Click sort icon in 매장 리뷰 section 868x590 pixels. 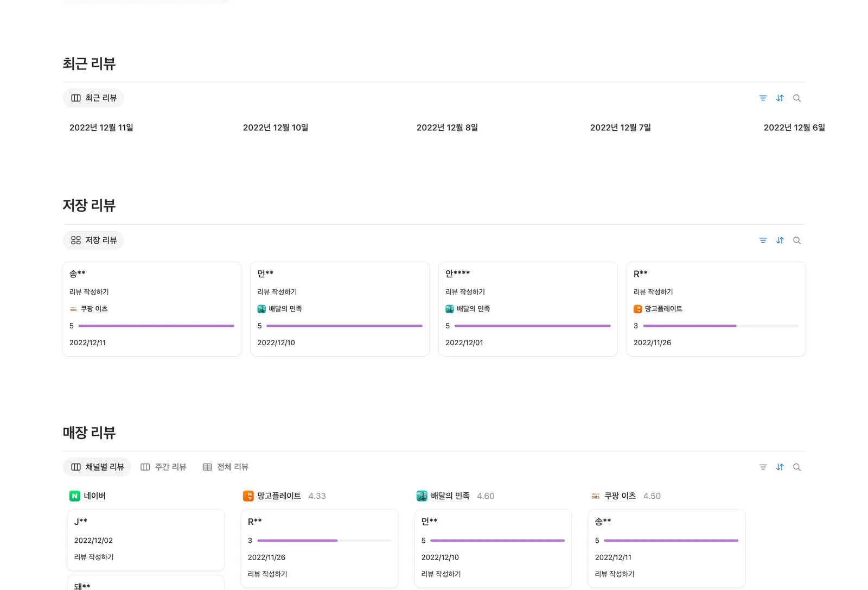pos(780,467)
